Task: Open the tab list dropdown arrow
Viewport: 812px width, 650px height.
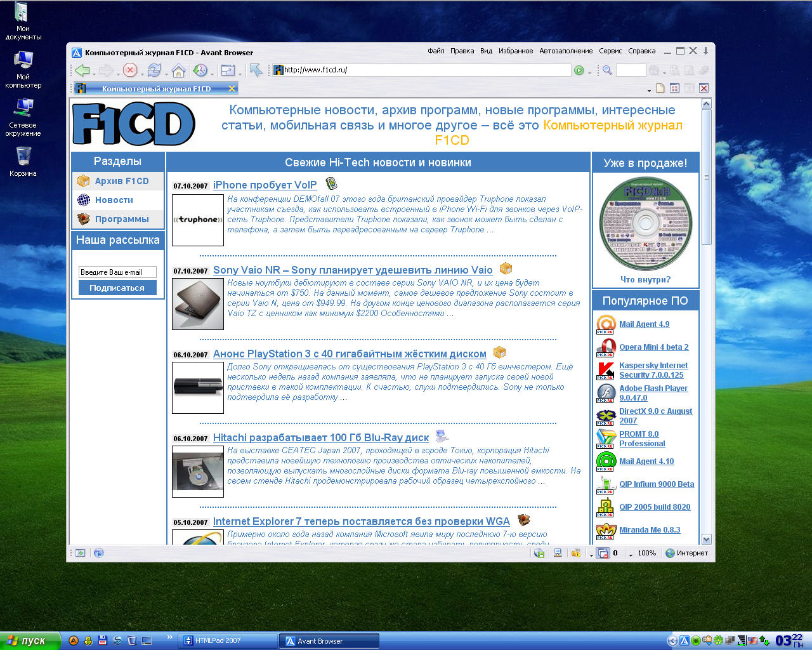Action: coord(649,90)
